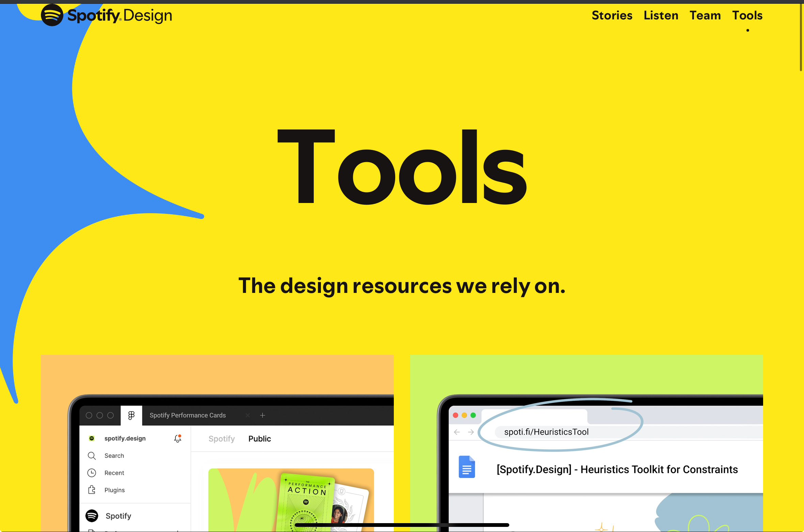Click the 'Plugins' sidebar label

pyautogui.click(x=114, y=490)
